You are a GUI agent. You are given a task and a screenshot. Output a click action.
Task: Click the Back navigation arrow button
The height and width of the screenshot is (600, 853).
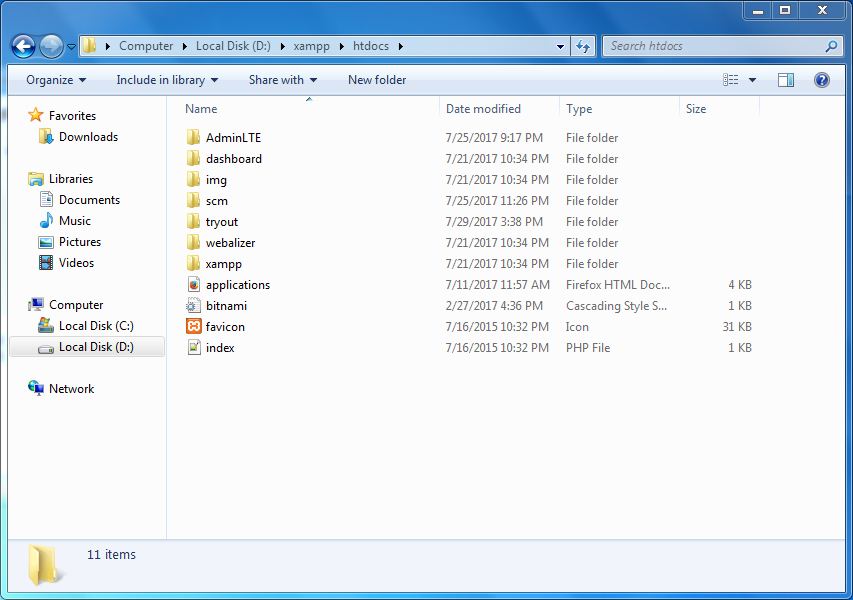(x=23, y=46)
